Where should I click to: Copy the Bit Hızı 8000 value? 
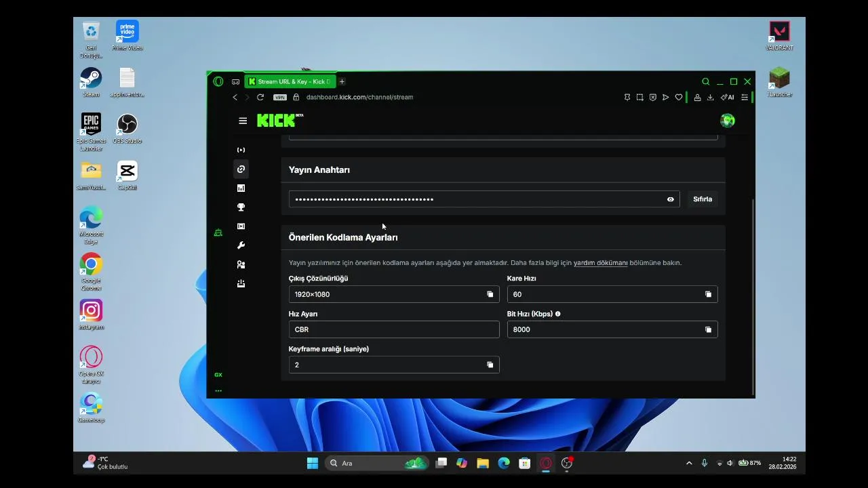pos(708,329)
